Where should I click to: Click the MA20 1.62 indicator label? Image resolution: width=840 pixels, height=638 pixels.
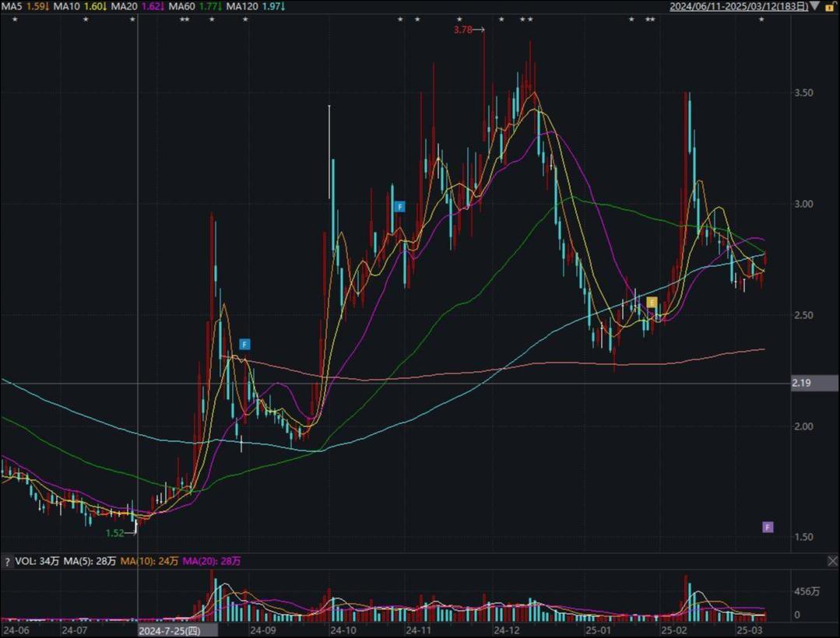pyautogui.click(x=138, y=6)
